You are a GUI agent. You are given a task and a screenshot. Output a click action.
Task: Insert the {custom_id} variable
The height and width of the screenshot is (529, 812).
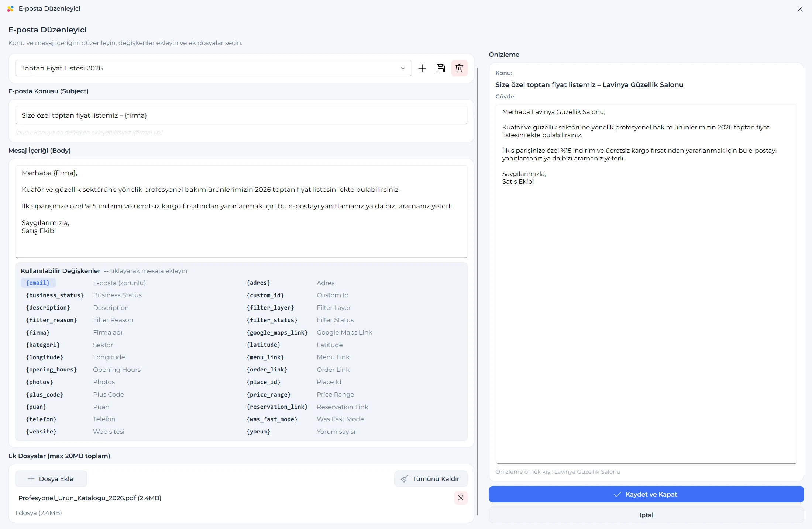(265, 295)
